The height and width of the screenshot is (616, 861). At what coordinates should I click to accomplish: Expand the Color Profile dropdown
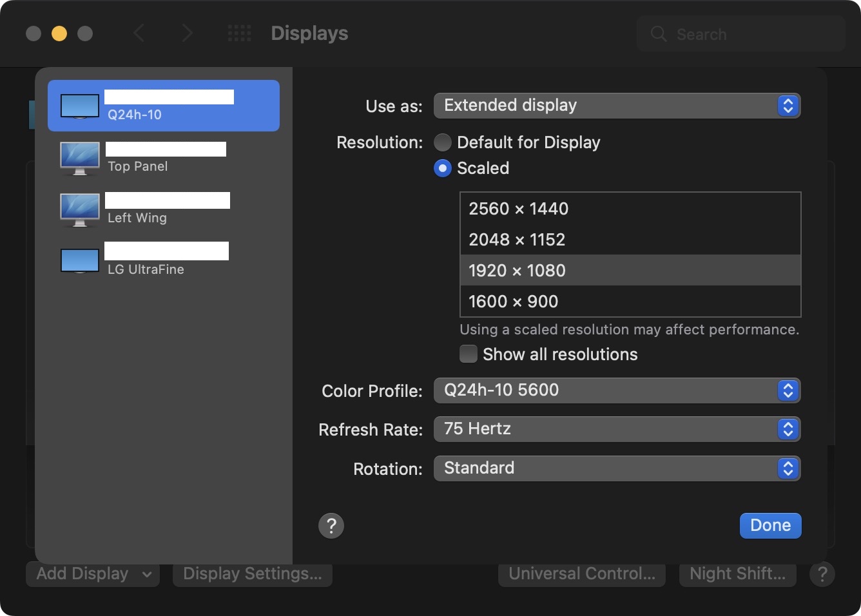[617, 390]
